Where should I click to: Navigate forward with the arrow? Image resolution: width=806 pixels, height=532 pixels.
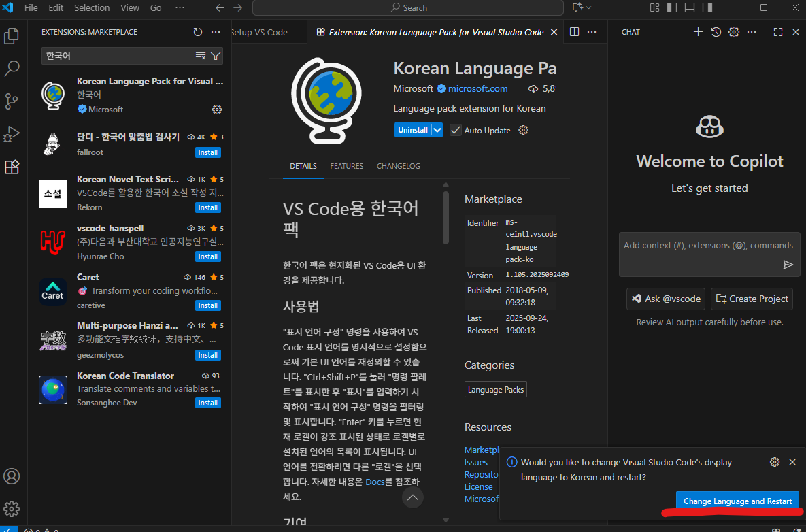(x=237, y=7)
